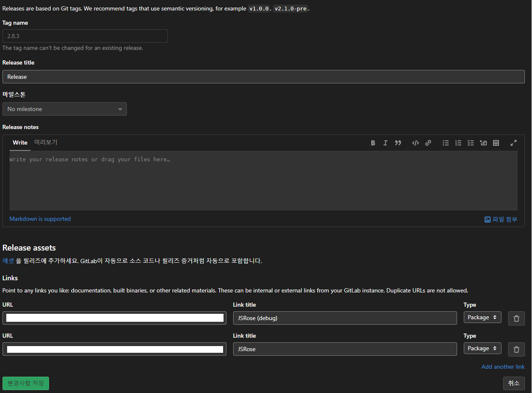
Task: Select the Write tab
Action: [20, 142]
